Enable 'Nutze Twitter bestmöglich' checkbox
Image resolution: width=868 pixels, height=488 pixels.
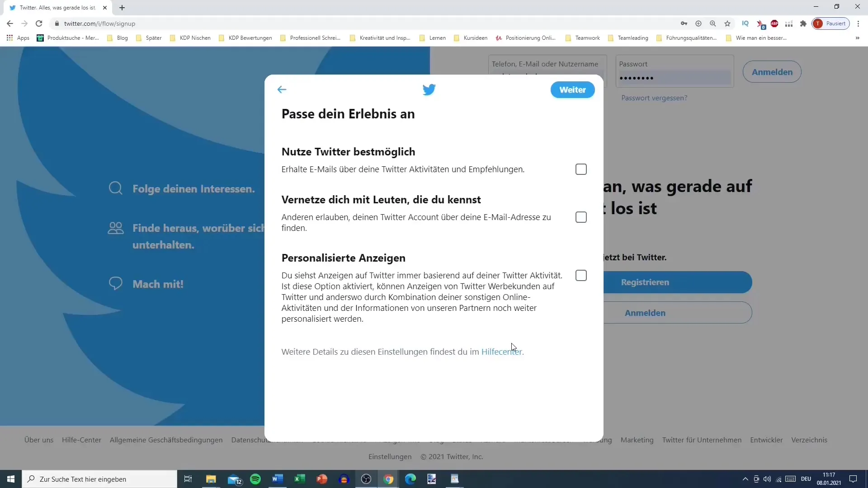(581, 169)
